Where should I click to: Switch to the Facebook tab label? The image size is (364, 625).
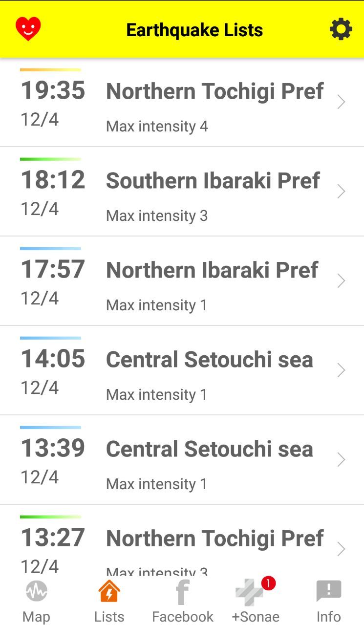coord(182,617)
